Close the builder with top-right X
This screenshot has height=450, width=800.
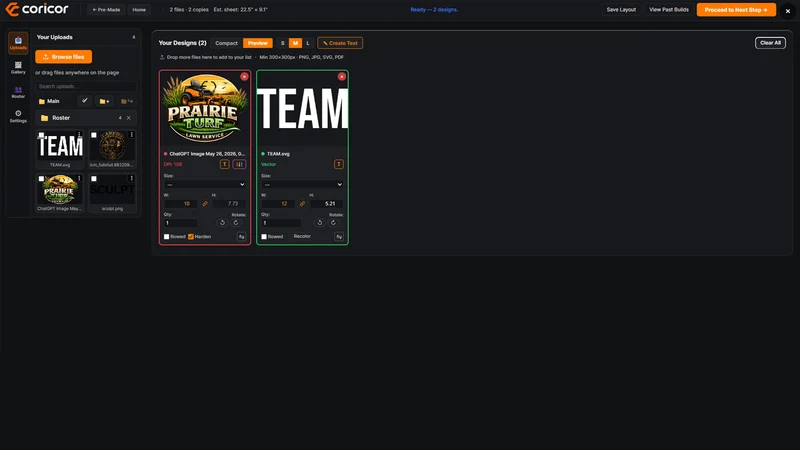tap(788, 11)
